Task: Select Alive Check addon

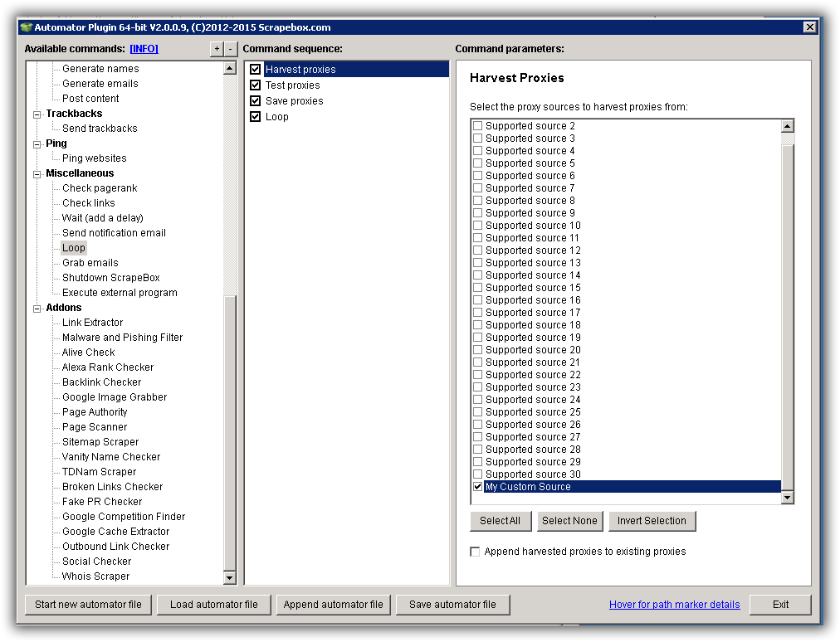Action: coord(88,353)
